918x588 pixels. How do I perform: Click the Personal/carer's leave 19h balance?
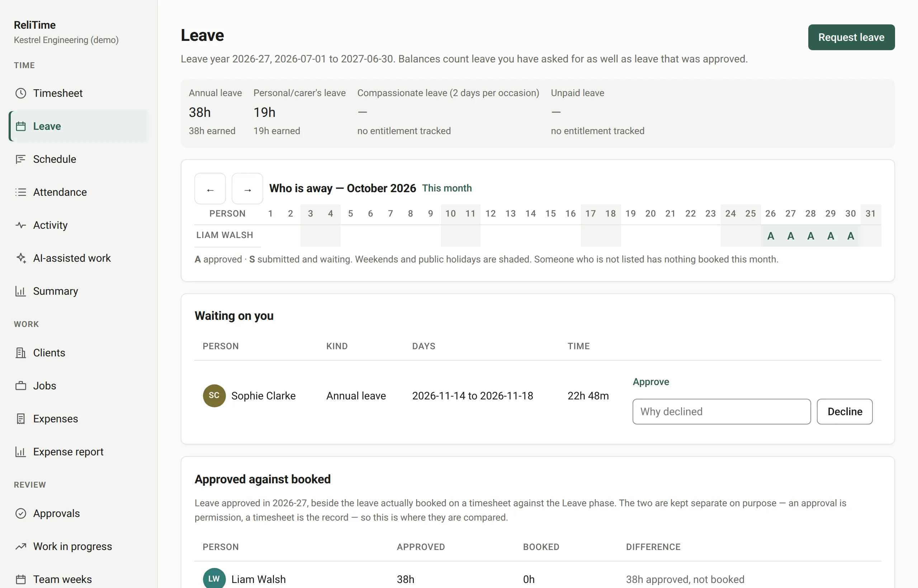pos(264,112)
